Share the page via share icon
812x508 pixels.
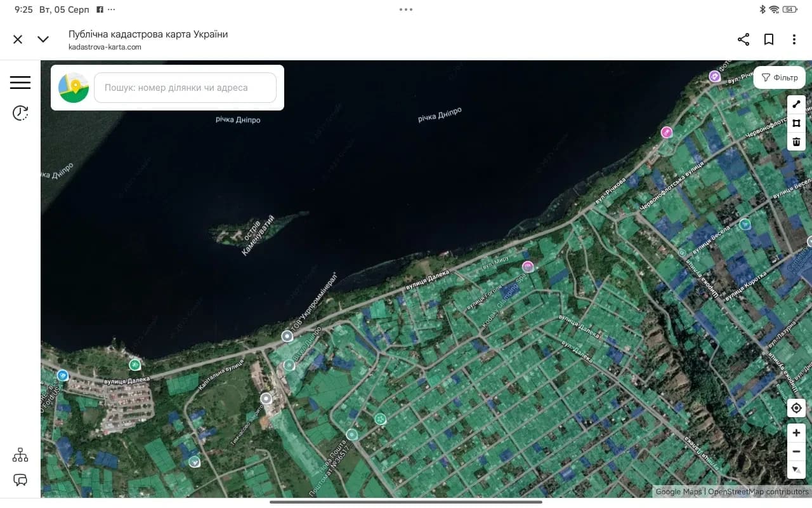pos(743,39)
